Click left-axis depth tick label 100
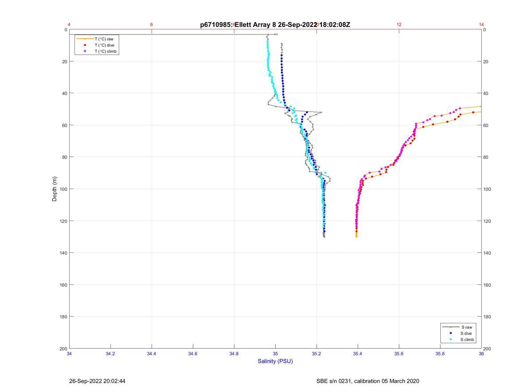 (63, 189)
